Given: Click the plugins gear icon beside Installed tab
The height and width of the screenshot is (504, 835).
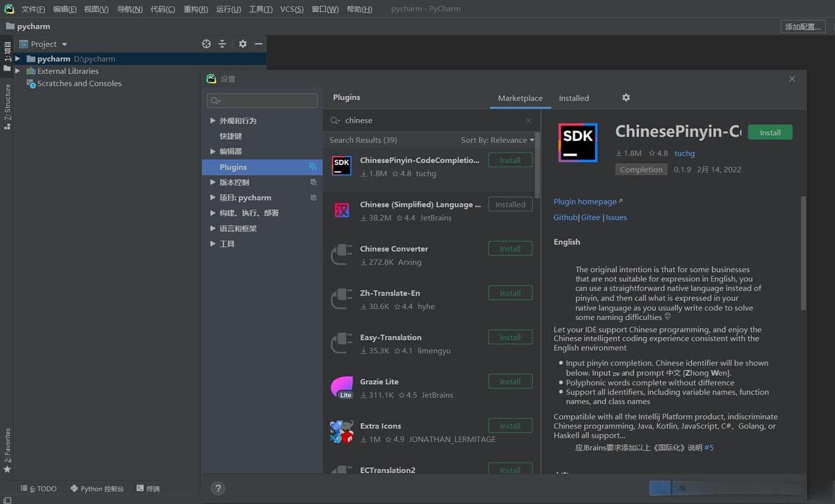Looking at the screenshot, I should pyautogui.click(x=626, y=98).
